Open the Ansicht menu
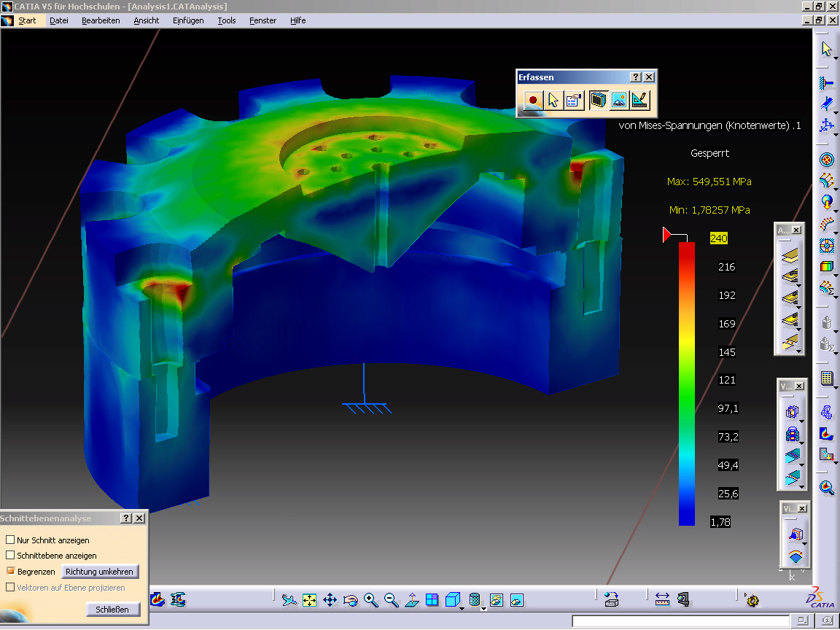The width and height of the screenshot is (840, 630). pos(147,20)
